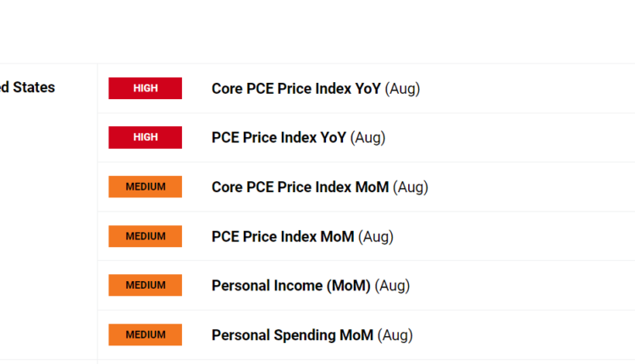Click the HIGH badge beside Core PCE Price Index YoY
The image size is (635, 364).
click(145, 88)
